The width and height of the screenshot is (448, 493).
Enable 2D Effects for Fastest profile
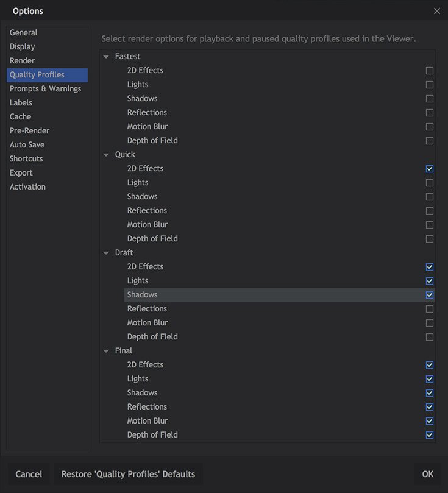pos(430,71)
